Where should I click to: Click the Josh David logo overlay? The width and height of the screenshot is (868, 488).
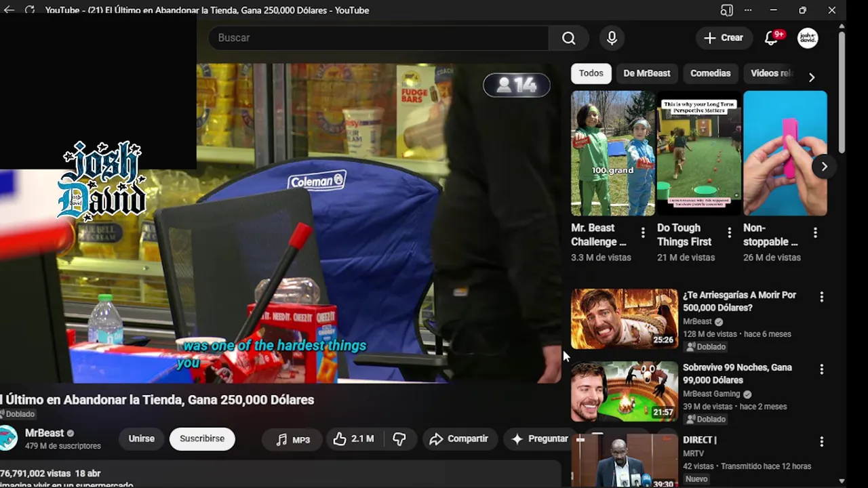[x=102, y=181]
